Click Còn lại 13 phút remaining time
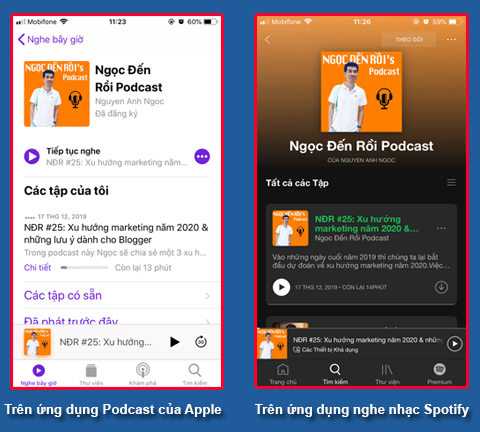480x432 pixels. [x=143, y=268]
